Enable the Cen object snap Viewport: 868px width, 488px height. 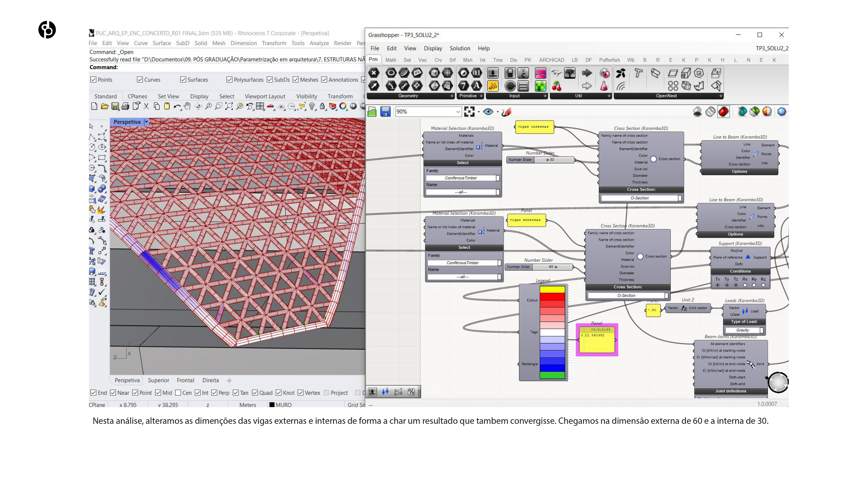tap(178, 393)
